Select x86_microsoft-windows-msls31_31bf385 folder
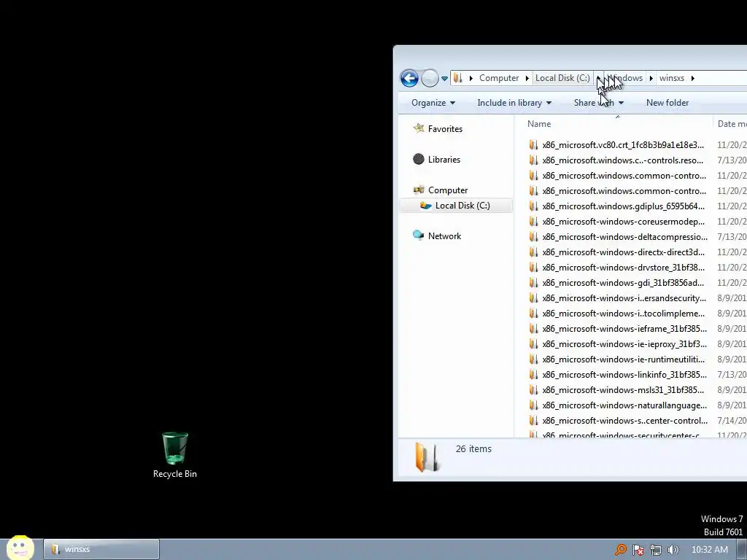 (623, 390)
